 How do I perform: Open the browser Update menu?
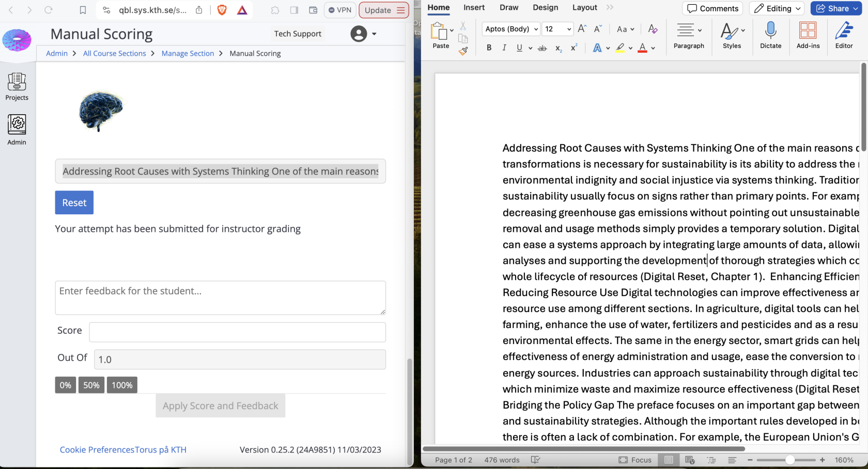point(384,10)
